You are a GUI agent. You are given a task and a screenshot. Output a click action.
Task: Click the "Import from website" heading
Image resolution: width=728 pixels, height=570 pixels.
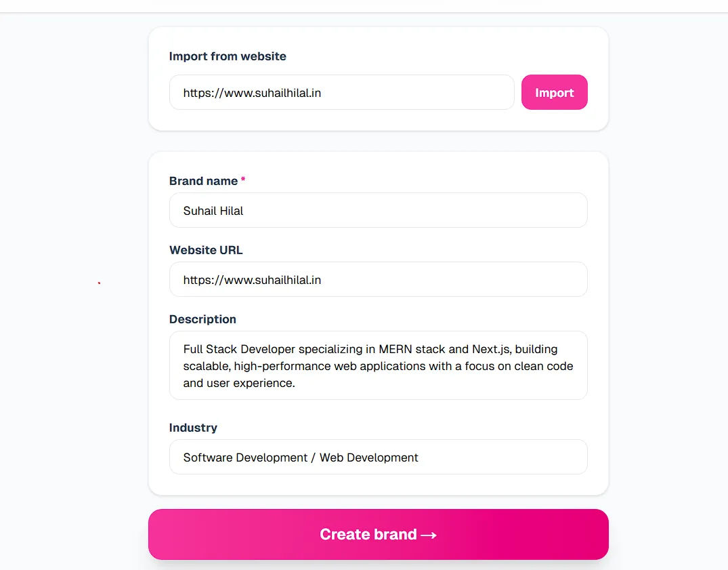[228, 56]
